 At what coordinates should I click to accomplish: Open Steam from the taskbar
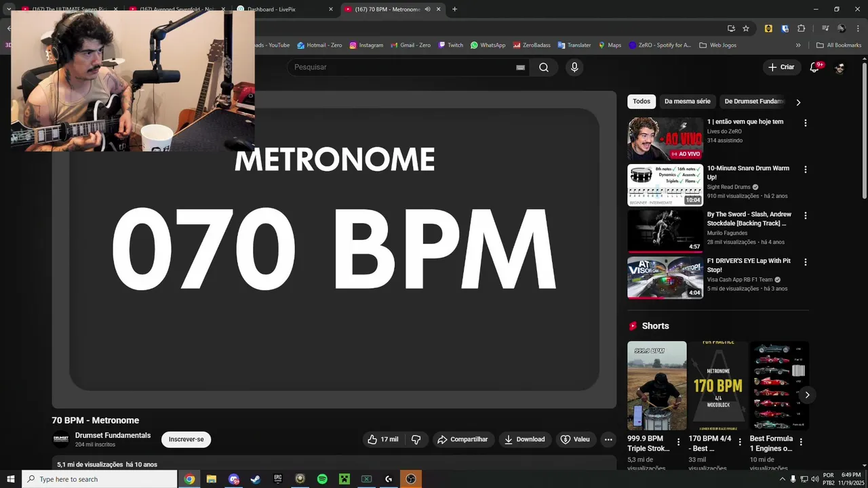(256, 479)
